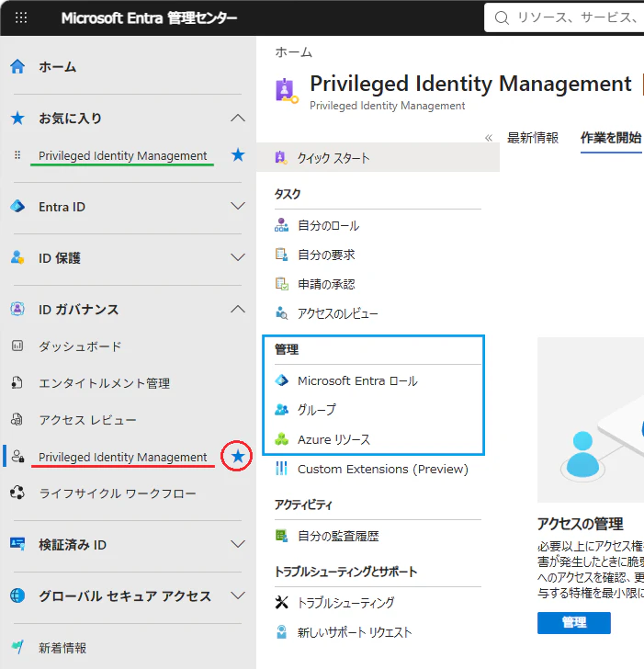Unfavorite PIM via star in お気に入り section

click(x=238, y=155)
